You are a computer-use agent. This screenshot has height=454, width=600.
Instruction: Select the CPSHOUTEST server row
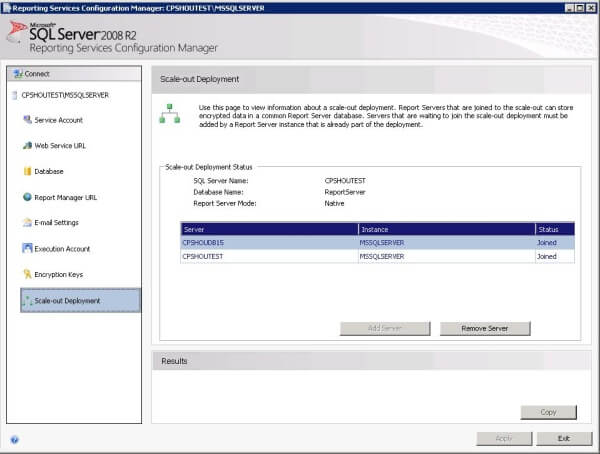pos(267,256)
